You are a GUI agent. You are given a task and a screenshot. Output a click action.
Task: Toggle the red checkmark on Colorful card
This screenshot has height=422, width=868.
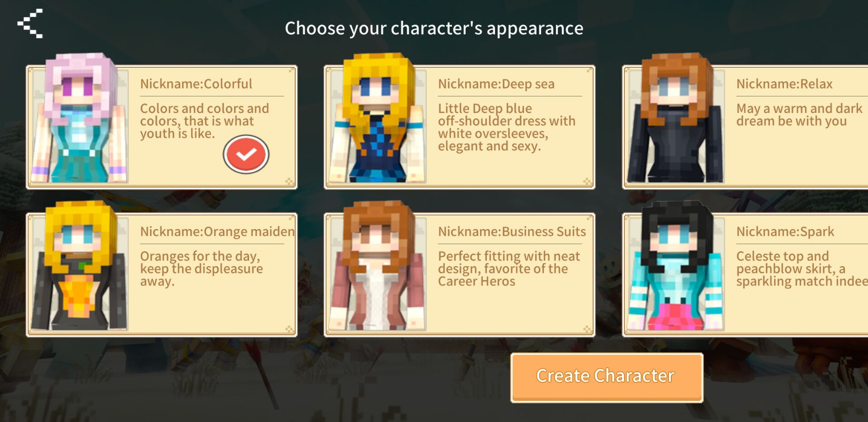pyautogui.click(x=246, y=155)
